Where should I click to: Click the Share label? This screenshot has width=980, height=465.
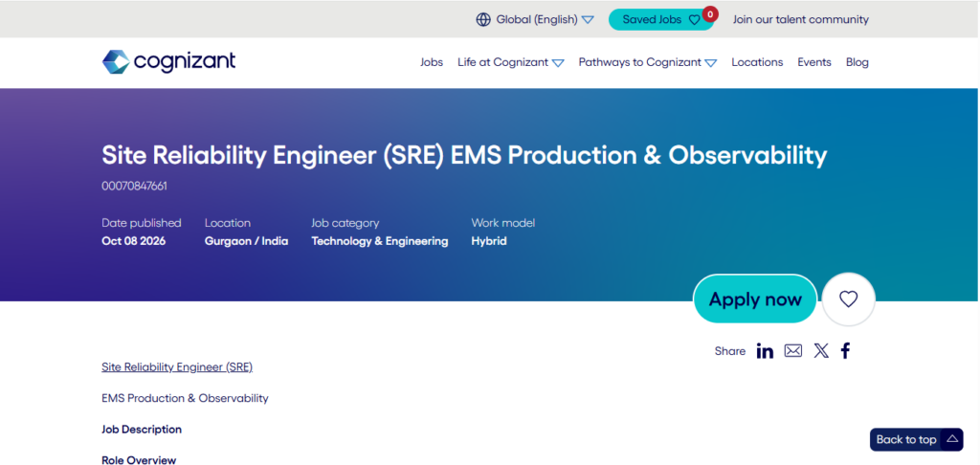[x=730, y=351]
